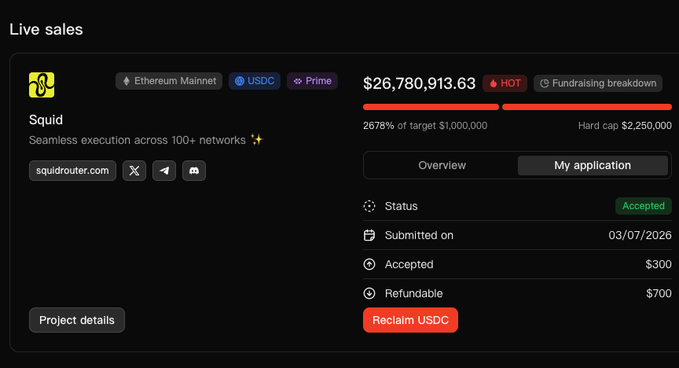The image size is (679, 368).
Task: Open Project details
Action: (77, 320)
